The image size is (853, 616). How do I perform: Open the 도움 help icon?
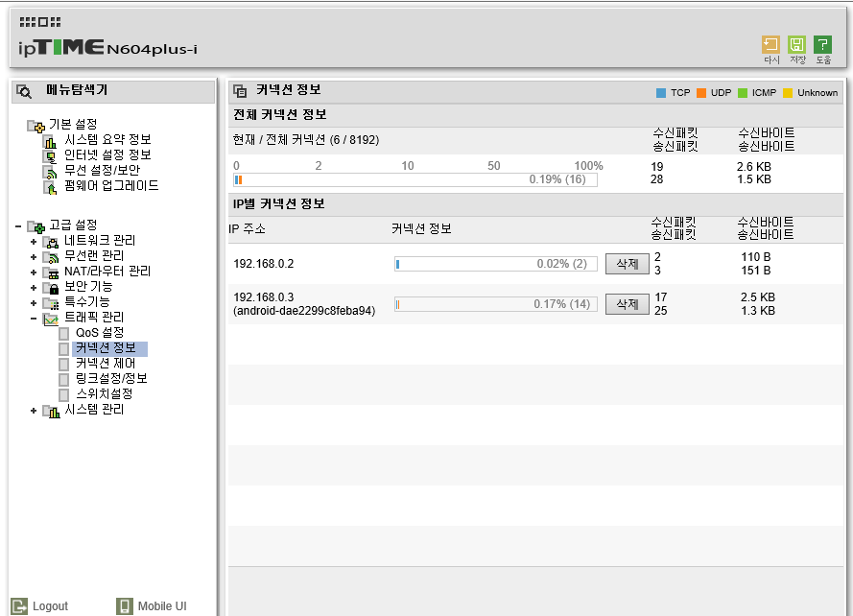[x=823, y=45]
